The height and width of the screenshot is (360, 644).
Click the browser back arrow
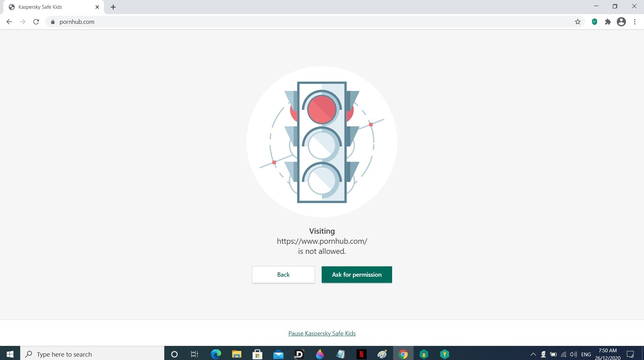(x=9, y=22)
